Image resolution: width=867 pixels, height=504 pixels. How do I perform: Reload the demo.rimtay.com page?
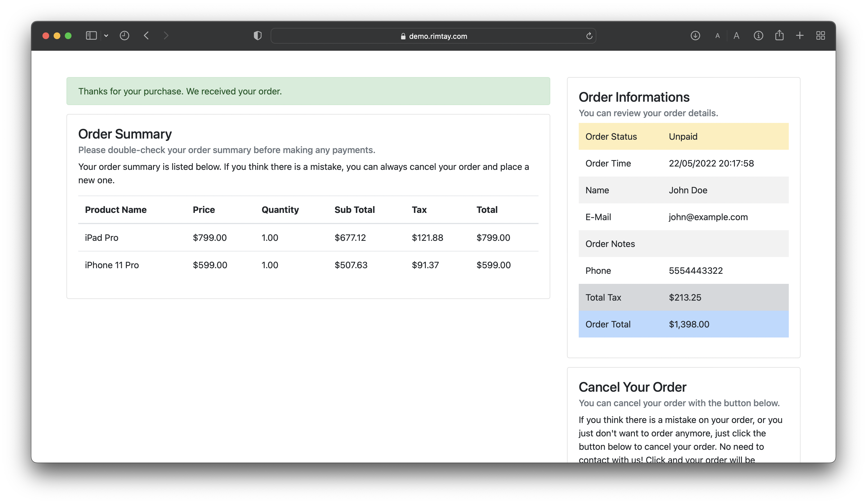tap(589, 35)
